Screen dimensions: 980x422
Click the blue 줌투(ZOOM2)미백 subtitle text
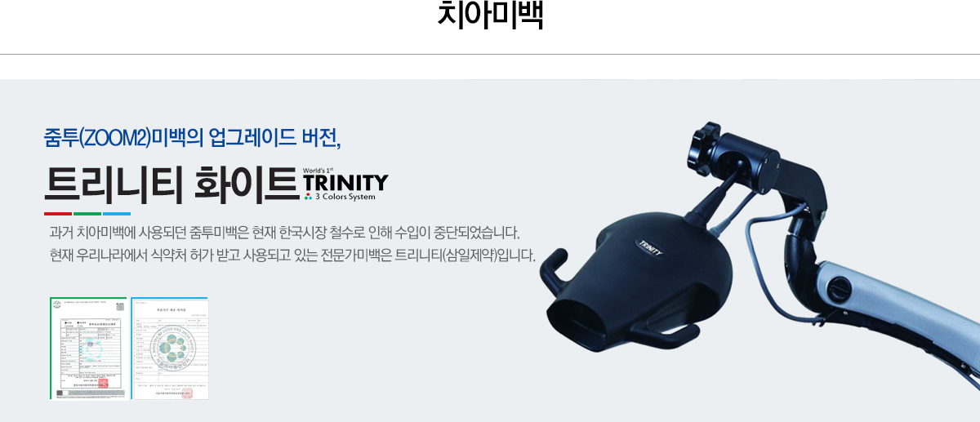192,137
